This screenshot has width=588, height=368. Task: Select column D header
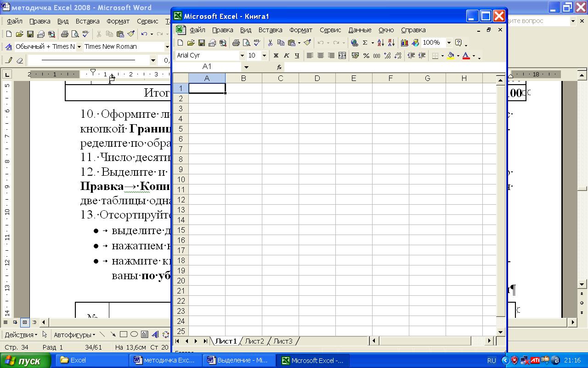[x=317, y=78]
